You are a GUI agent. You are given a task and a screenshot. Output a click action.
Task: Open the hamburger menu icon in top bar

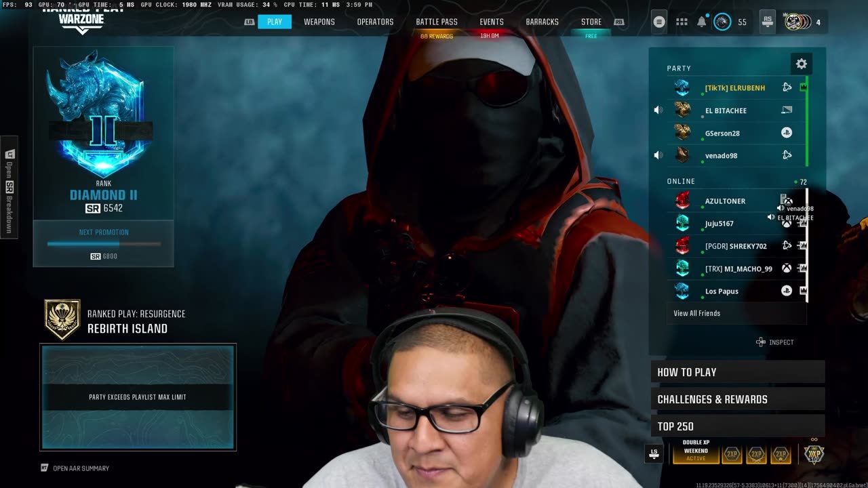pyautogui.click(x=658, y=22)
